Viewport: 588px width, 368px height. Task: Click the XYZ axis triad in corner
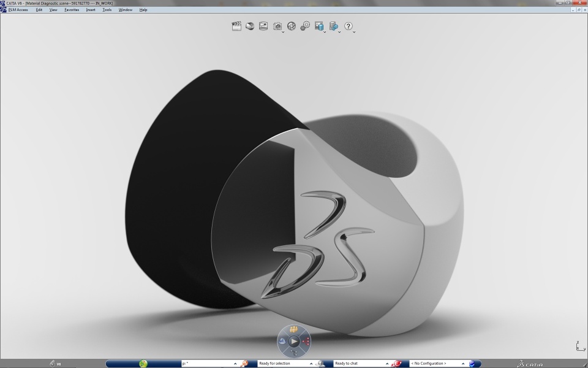point(580,346)
